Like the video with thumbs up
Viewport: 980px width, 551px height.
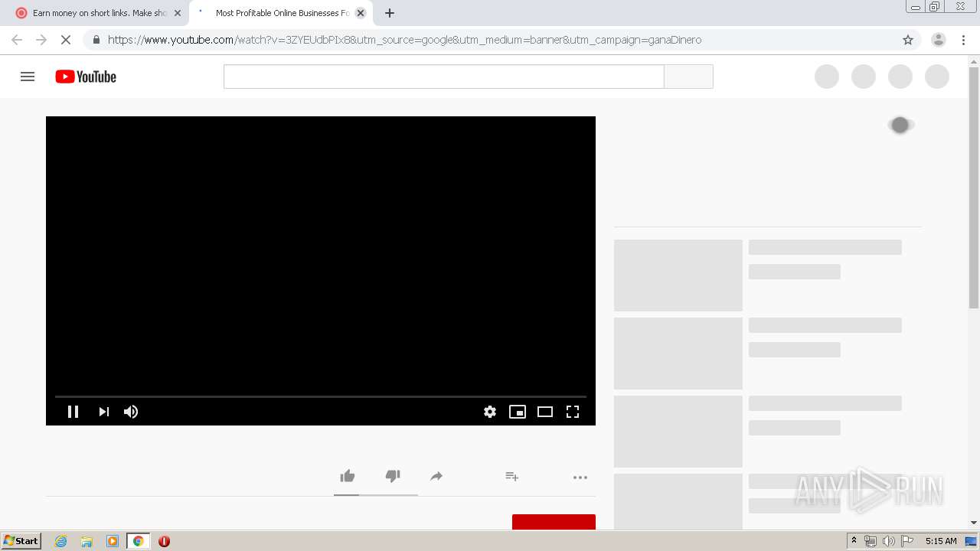[x=348, y=476]
